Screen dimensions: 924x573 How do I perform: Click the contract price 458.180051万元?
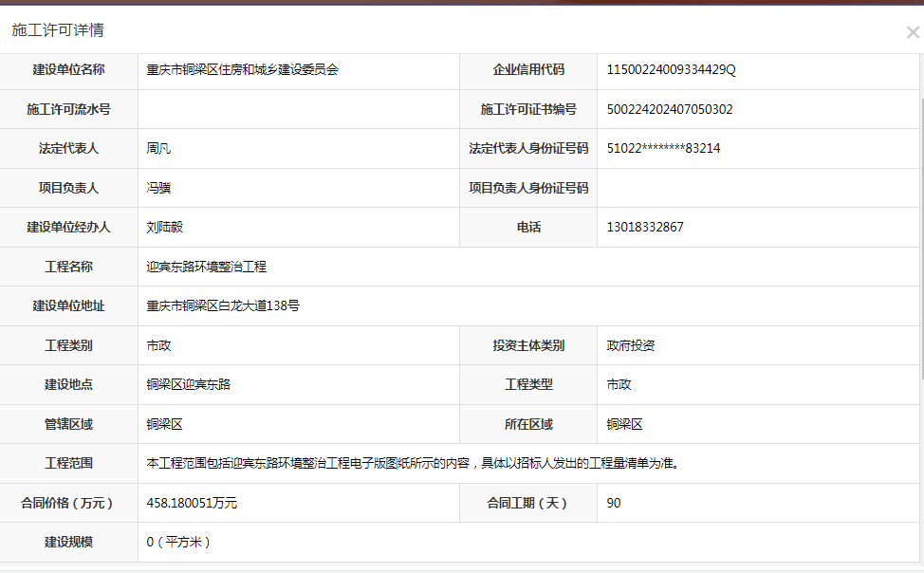(192, 503)
